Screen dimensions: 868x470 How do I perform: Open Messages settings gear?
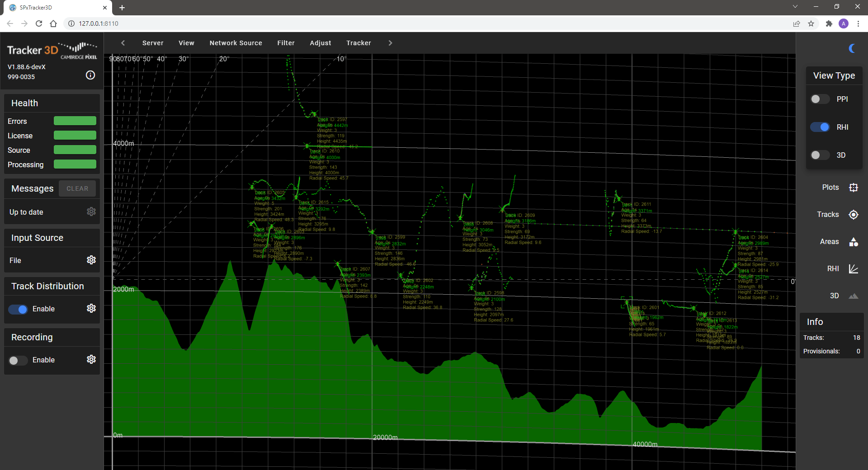coord(91,211)
